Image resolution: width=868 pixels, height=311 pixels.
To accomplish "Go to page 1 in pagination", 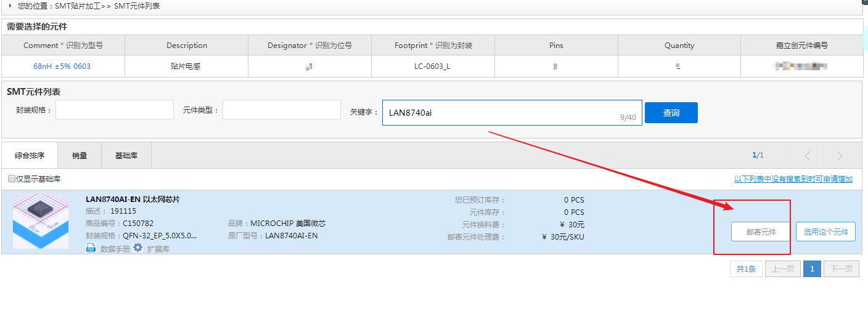I will [x=812, y=269].
